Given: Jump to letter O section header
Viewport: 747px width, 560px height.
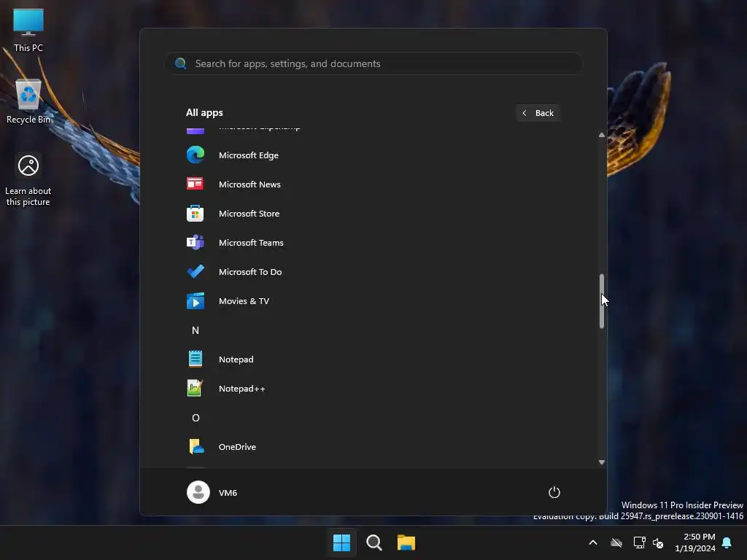Looking at the screenshot, I should tap(196, 418).
